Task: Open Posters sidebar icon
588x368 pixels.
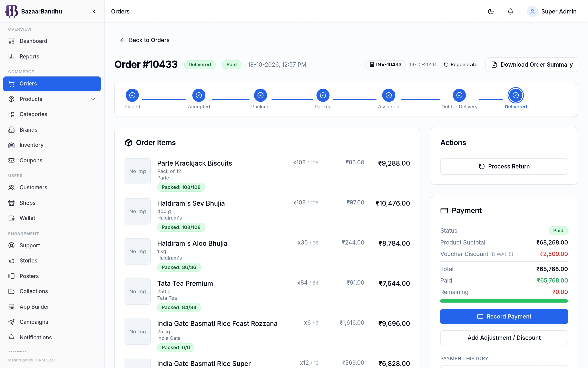Action: [11, 276]
